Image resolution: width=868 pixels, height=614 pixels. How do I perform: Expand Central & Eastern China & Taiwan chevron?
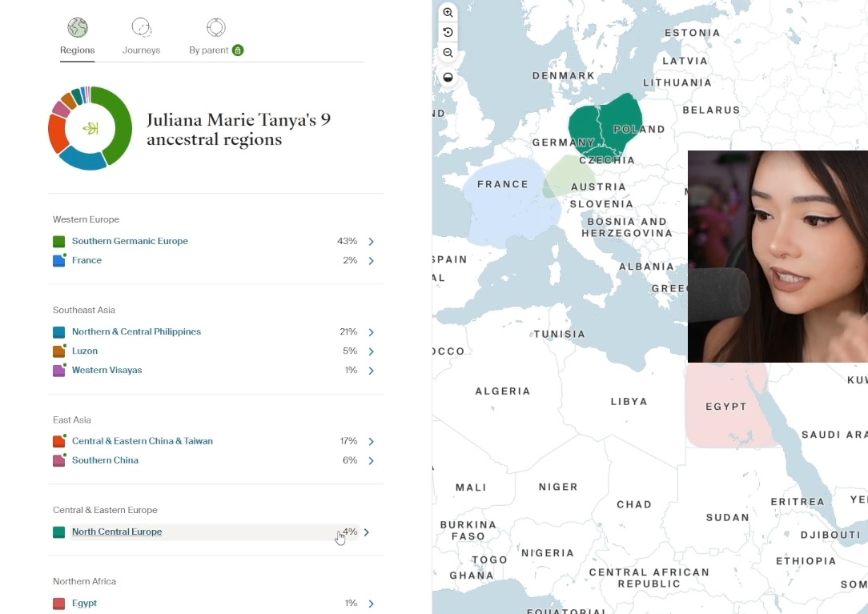point(372,442)
